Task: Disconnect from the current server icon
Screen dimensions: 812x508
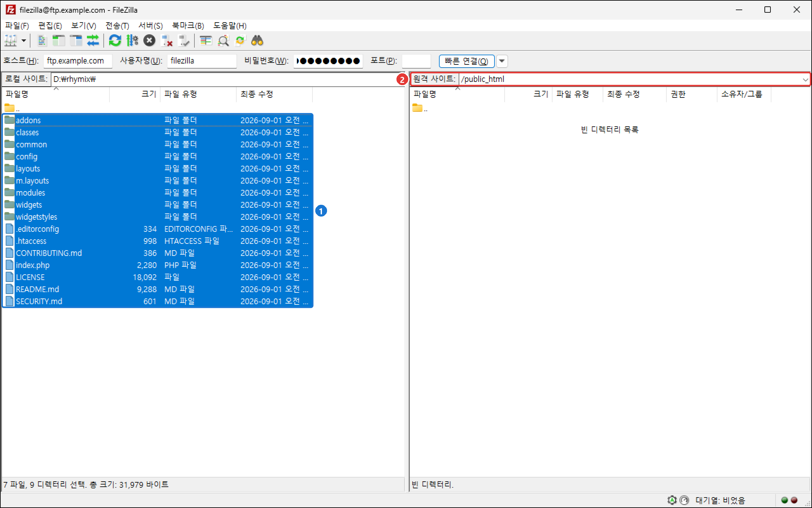Action: pos(167,41)
